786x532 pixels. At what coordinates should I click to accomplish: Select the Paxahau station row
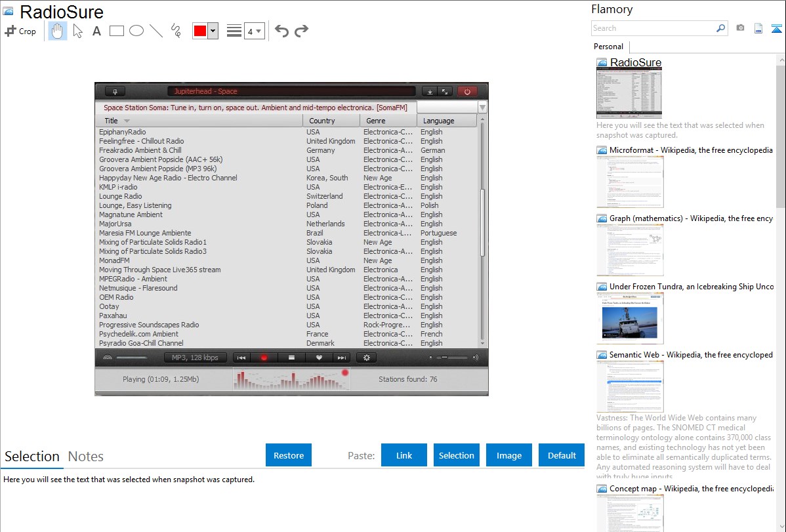coord(287,316)
